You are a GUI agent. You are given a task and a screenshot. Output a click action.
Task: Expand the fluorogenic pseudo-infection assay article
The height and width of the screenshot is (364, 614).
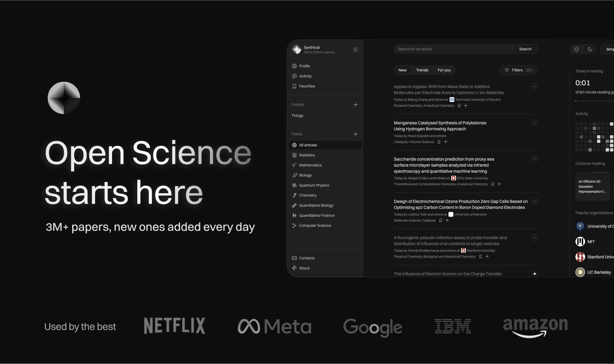(535, 238)
